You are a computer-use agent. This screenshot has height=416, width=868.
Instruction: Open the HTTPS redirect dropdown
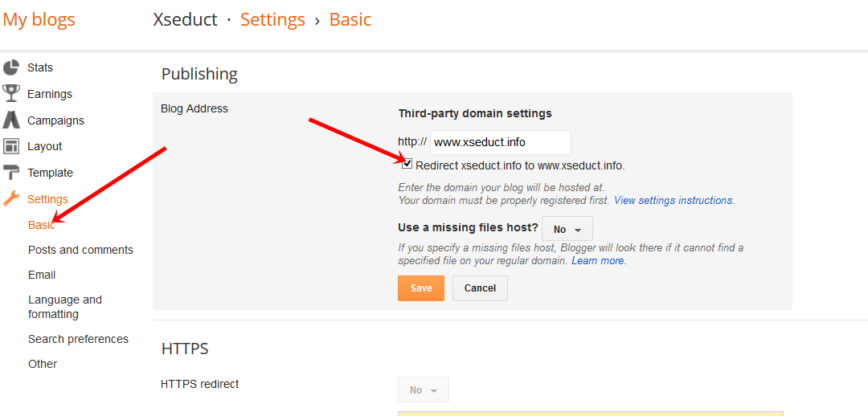[x=424, y=390]
